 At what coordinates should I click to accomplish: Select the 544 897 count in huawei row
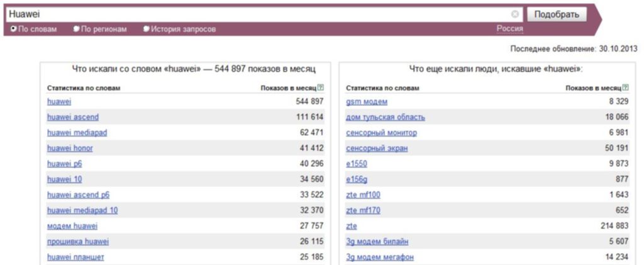(x=309, y=101)
